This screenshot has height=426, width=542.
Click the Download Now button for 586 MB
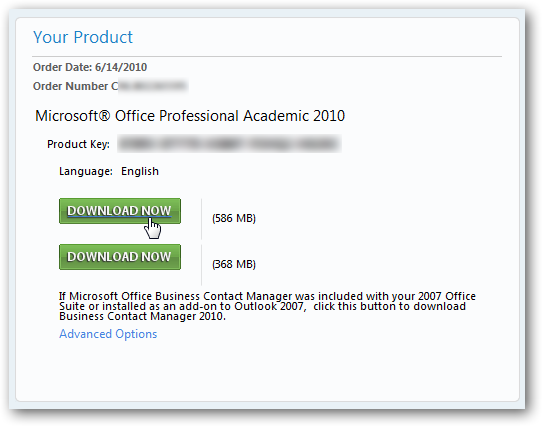point(120,211)
